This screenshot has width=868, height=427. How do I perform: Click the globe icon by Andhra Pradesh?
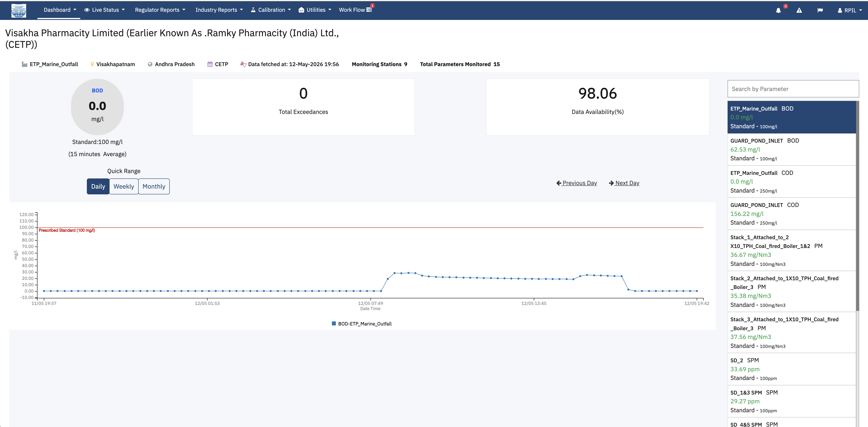(x=150, y=64)
